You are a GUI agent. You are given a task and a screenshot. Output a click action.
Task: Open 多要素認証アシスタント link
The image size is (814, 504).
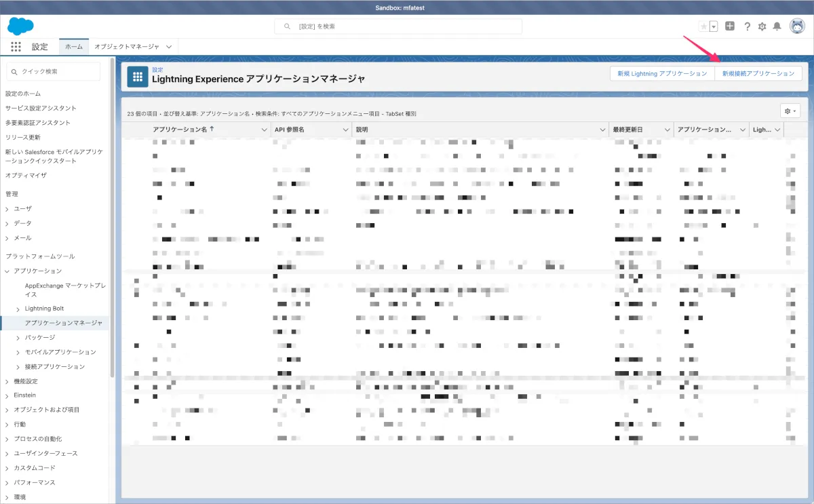[x=38, y=123]
